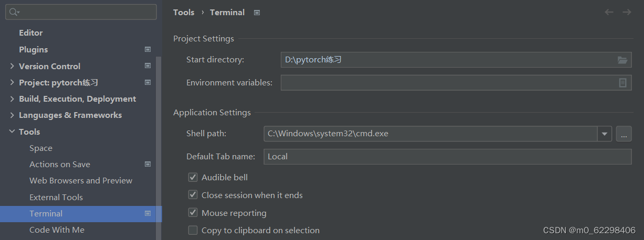Viewport: 644px width, 240px height.
Task: Click the back arrow in settings header
Action: click(609, 12)
